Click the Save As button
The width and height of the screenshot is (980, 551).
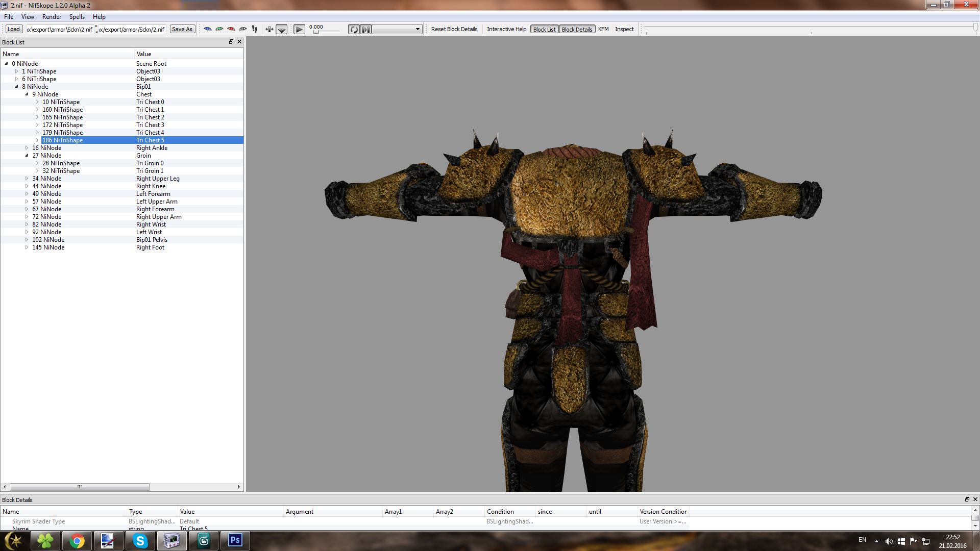coord(182,29)
